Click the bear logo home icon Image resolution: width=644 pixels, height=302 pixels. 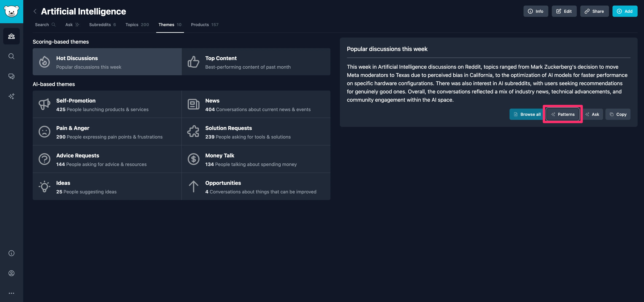coord(11,11)
